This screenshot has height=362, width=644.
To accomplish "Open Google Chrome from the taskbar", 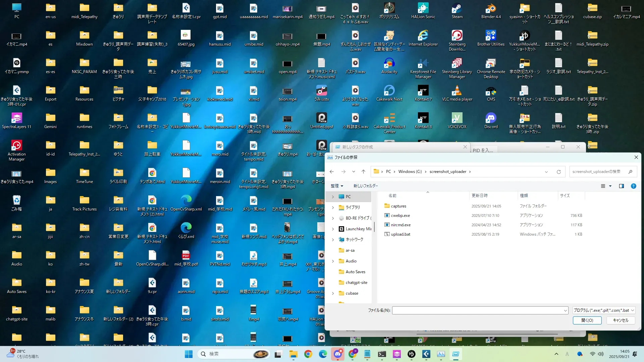I will coord(308,354).
